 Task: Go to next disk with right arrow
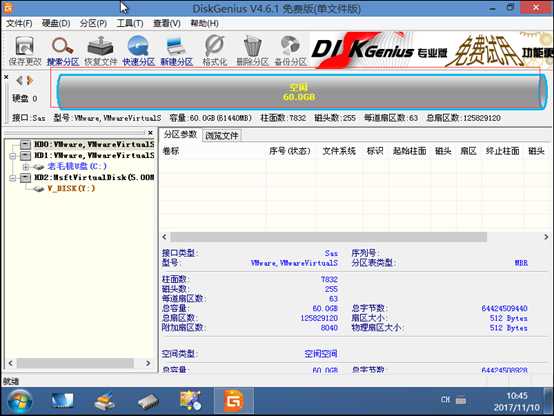30,81
